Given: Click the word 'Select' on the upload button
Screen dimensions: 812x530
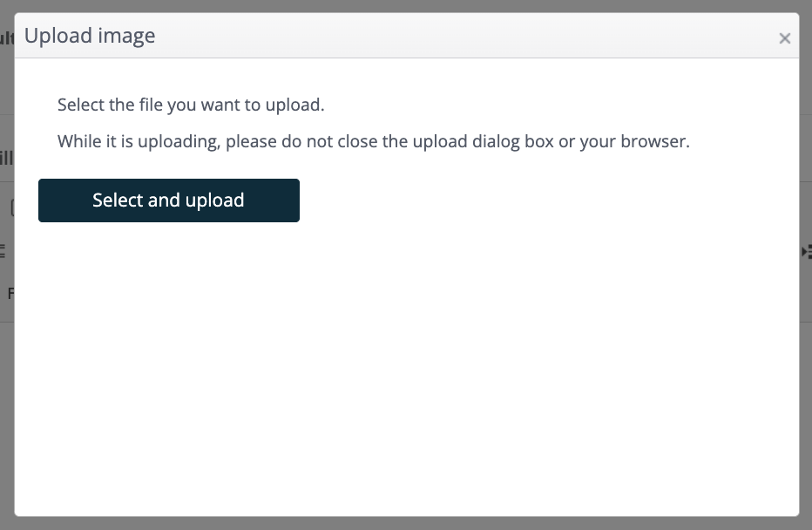Looking at the screenshot, I should tap(117, 200).
